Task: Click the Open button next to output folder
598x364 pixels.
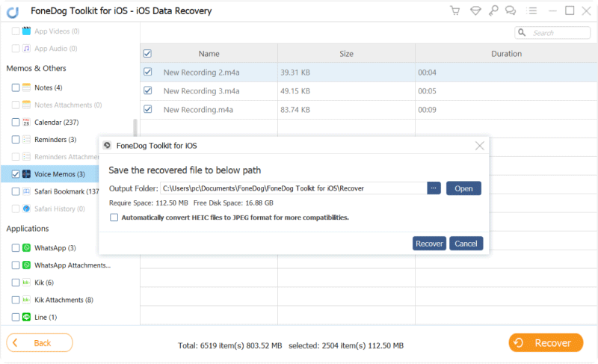Action: coord(463,188)
